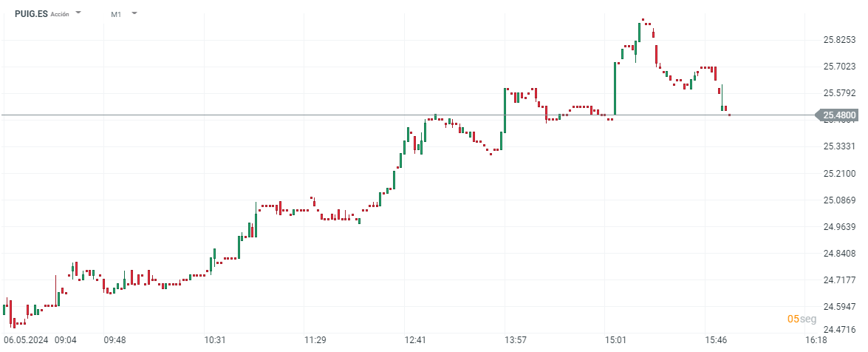Click the 09:48 time axis marker

point(114,340)
